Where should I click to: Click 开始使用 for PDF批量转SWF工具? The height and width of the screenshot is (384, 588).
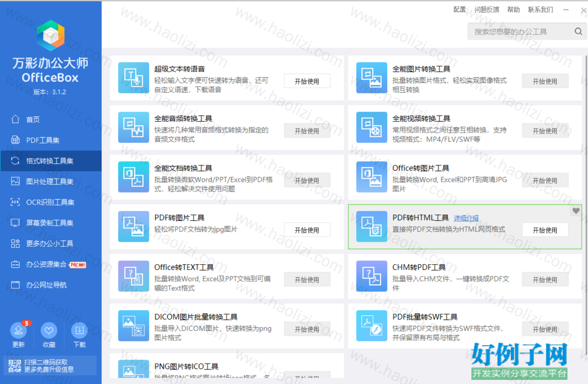point(545,329)
